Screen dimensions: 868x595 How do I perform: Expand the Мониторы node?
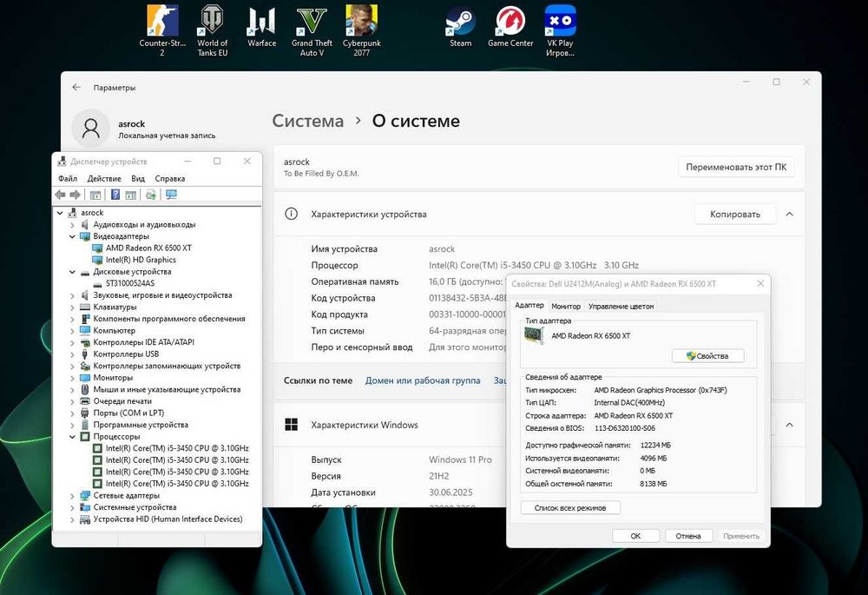pos(72,378)
